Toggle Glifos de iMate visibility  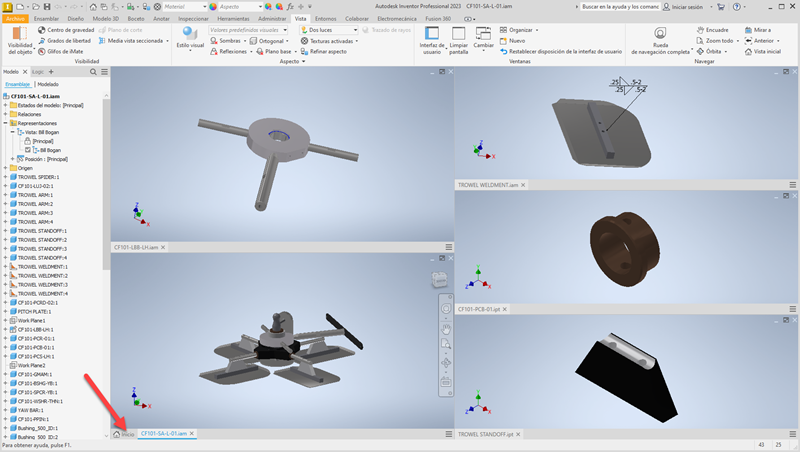[x=61, y=52]
